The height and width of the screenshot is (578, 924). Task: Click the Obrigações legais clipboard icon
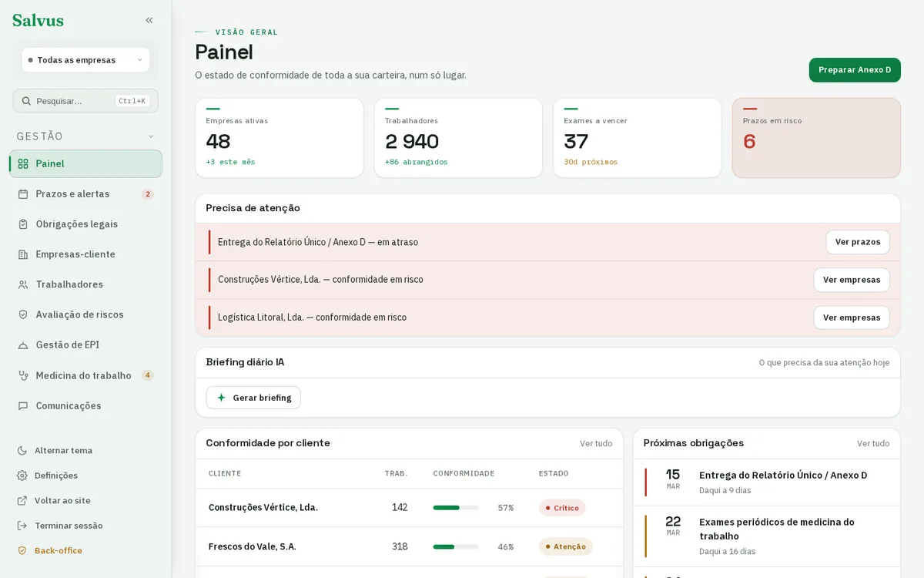pyautogui.click(x=23, y=224)
